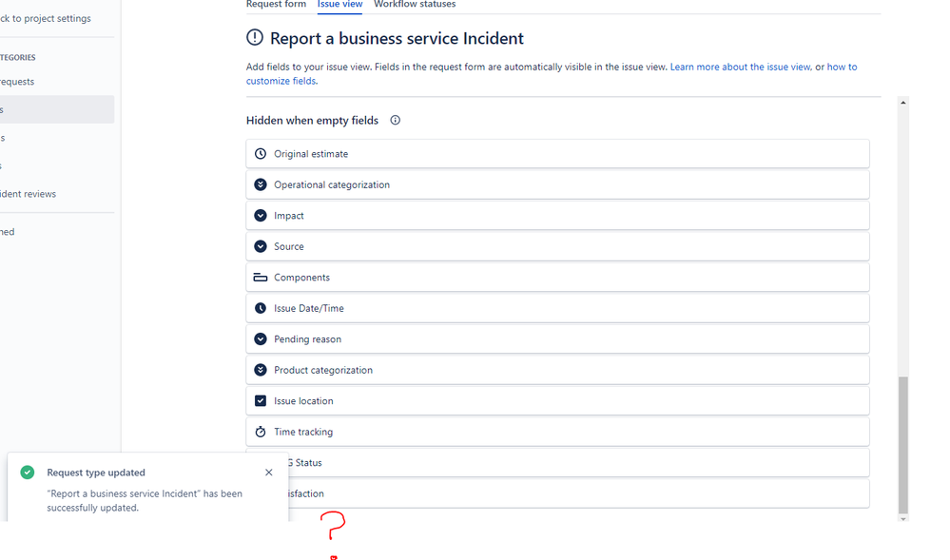Click the Components field icon
This screenshot has height=560, width=950.
(x=261, y=278)
